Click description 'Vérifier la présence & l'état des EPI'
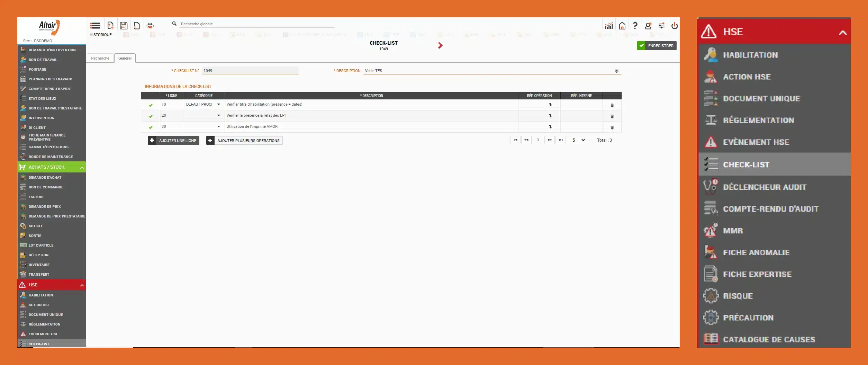 pyautogui.click(x=256, y=115)
